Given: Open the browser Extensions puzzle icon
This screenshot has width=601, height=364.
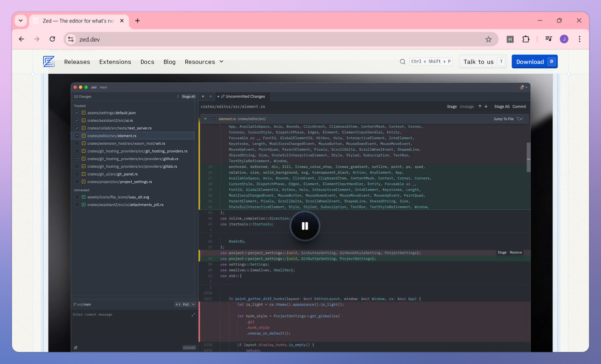Looking at the screenshot, I should [x=526, y=39].
